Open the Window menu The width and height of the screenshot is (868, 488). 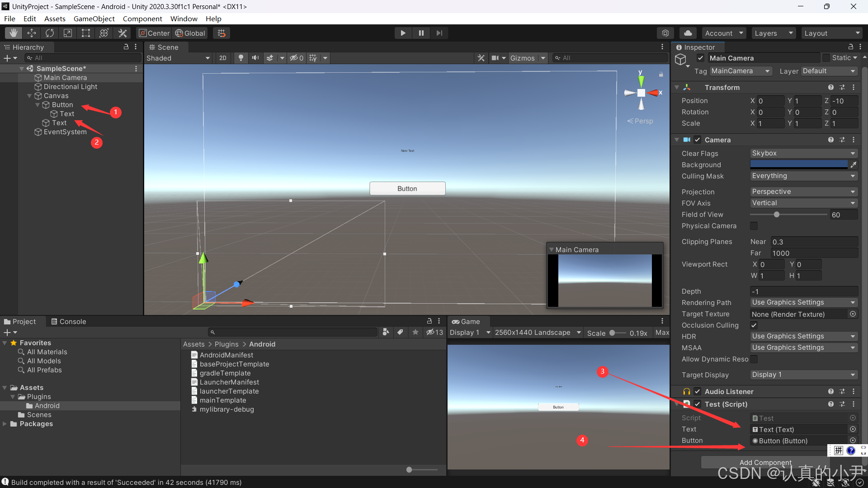point(184,19)
